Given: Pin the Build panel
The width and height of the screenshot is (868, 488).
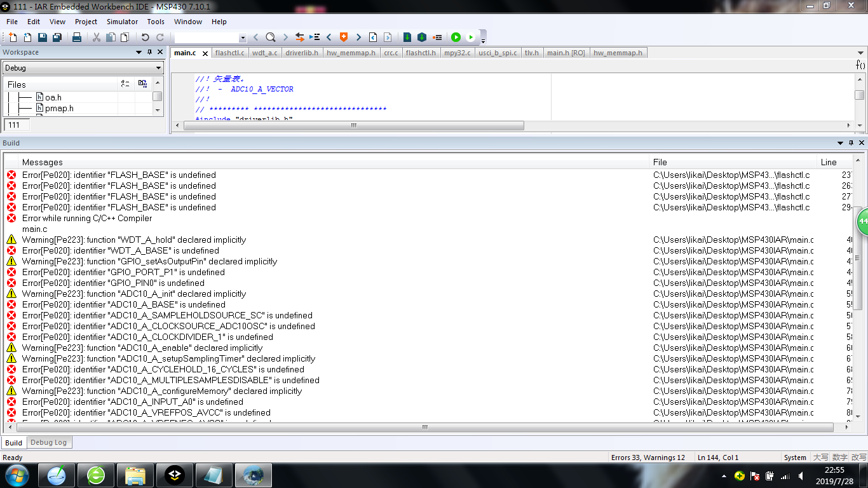Looking at the screenshot, I should click(x=851, y=143).
